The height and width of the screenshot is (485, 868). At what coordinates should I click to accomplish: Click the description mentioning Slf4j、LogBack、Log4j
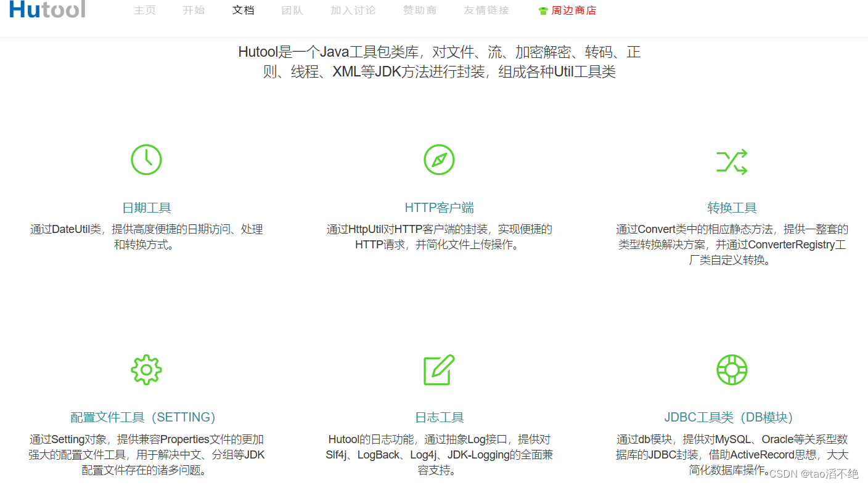(440, 455)
